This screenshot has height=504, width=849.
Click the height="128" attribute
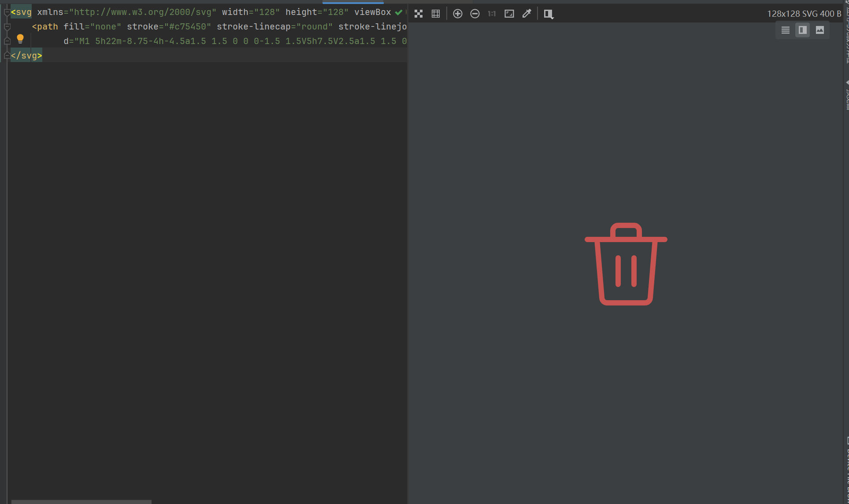[317, 12]
